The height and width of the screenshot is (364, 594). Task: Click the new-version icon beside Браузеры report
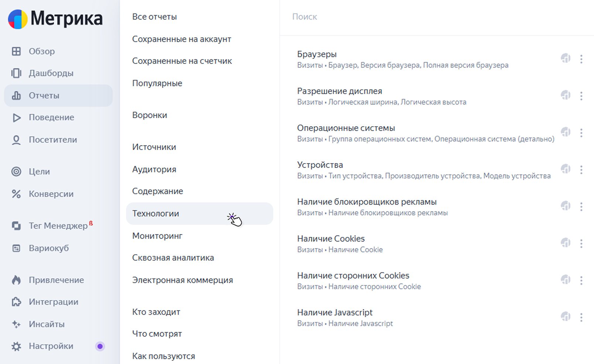566,58
